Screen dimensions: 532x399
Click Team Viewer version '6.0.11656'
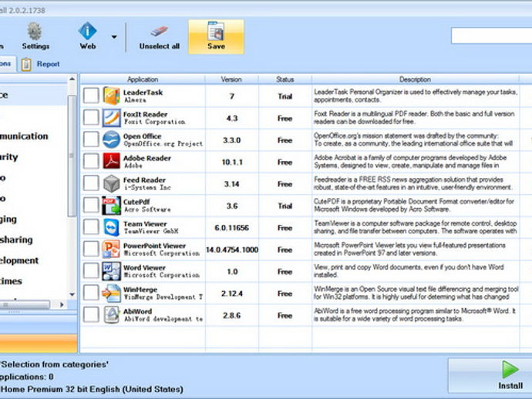[232, 228]
